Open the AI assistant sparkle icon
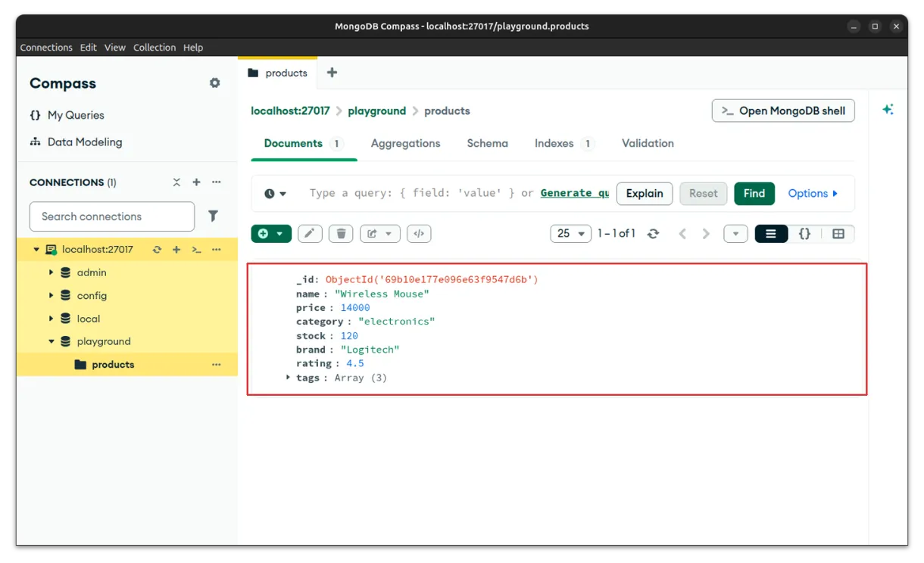This screenshot has height=563, width=924. click(x=888, y=110)
